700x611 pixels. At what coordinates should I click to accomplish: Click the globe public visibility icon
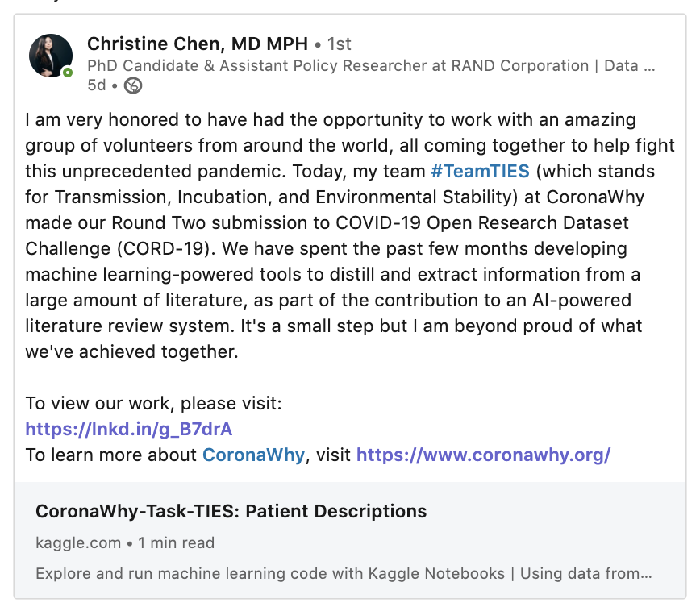[132, 85]
